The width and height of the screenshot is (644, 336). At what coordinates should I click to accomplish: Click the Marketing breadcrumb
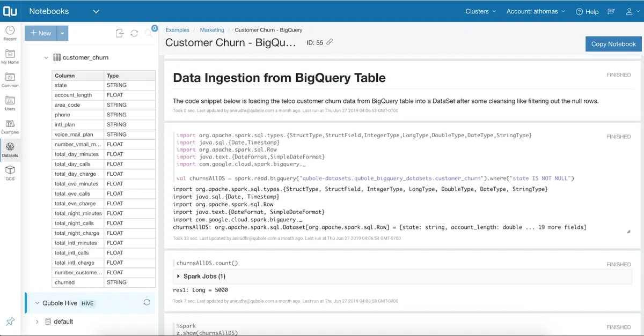tap(212, 30)
